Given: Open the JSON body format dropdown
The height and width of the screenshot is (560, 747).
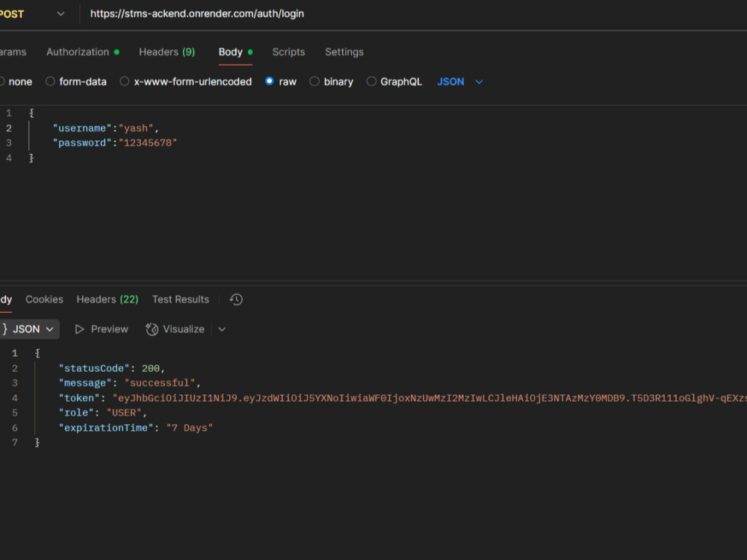Looking at the screenshot, I should (459, 82).
